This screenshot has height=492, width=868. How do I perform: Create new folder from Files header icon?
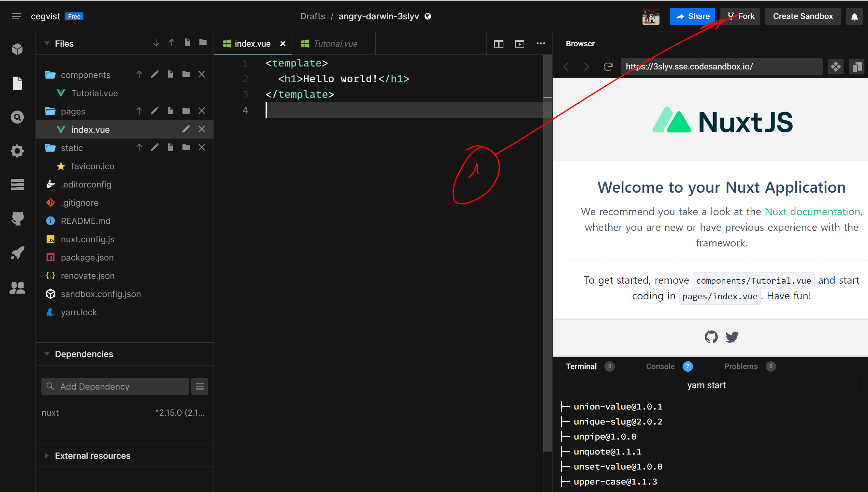click(203, 43)
